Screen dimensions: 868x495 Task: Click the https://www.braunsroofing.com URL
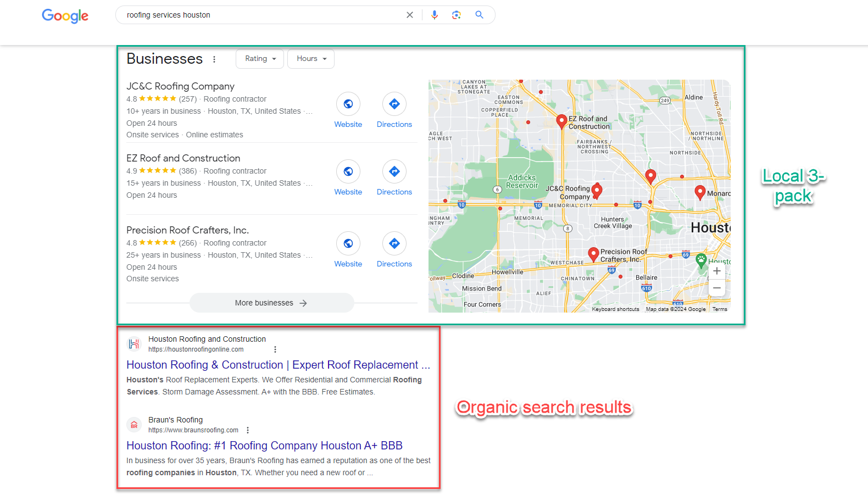(193, 430)
